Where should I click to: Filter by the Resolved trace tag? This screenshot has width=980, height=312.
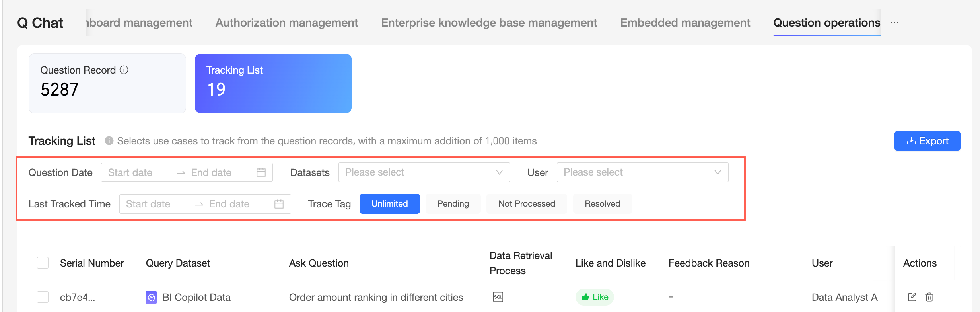click(x=602, y=204)
